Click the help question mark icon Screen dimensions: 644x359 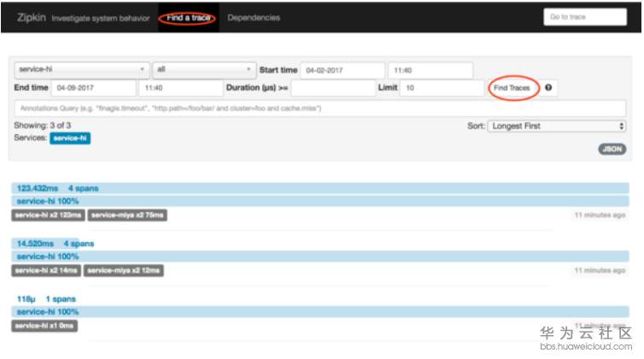548,87
